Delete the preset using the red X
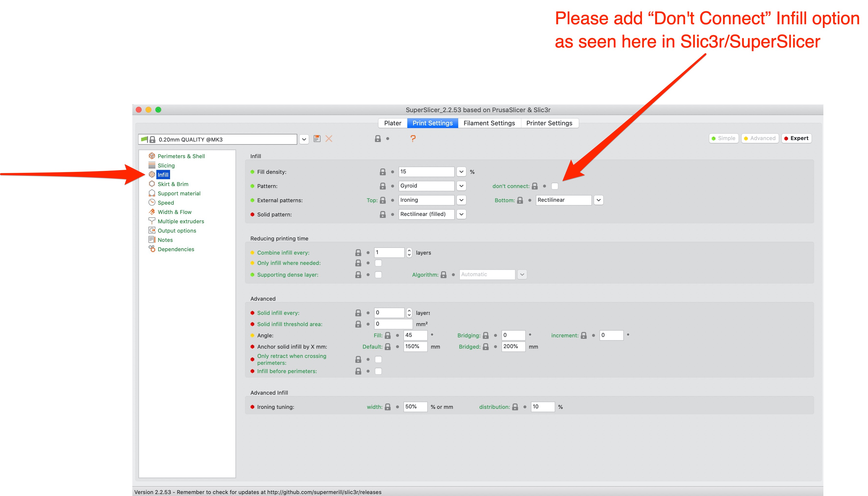Screen dimensions: 868x496 pos(328,139)
